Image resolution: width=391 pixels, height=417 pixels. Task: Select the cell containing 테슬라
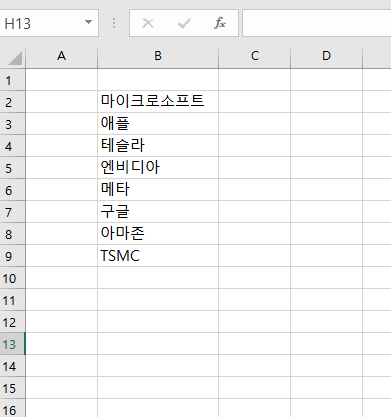tap(158, 145)
